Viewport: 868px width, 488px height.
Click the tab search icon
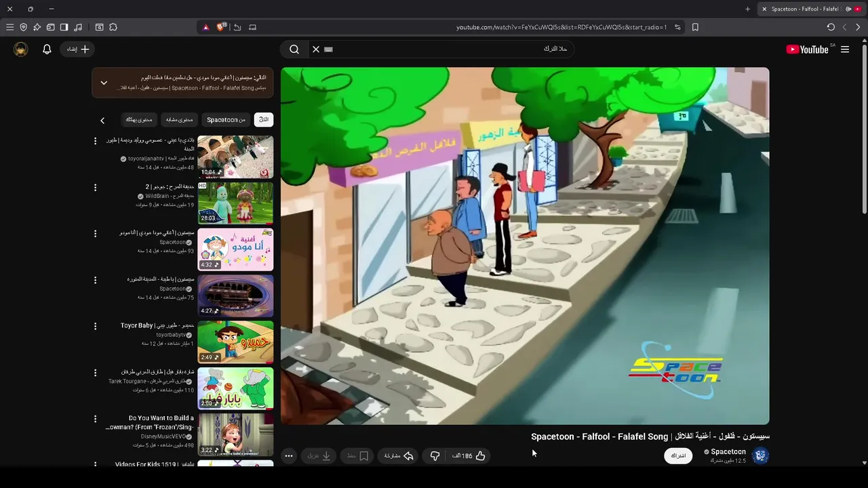99,27
